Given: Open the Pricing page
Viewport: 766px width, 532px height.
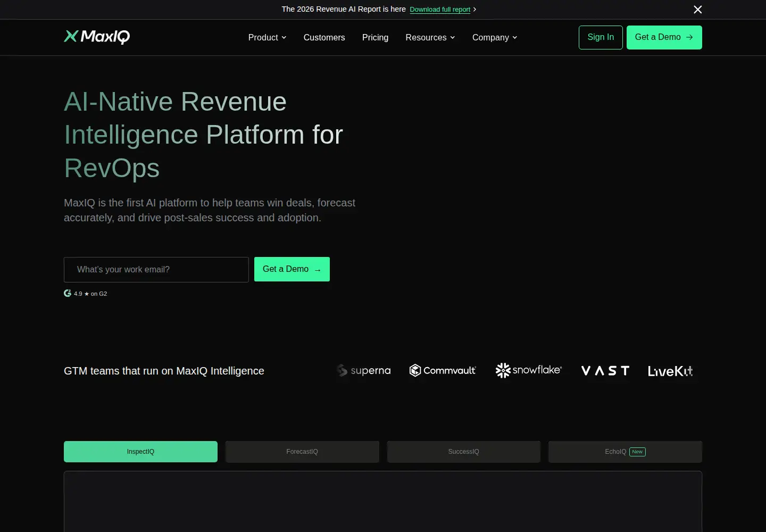Looking at the screenshot, I should pyautogui.click(x=375, y=37).
